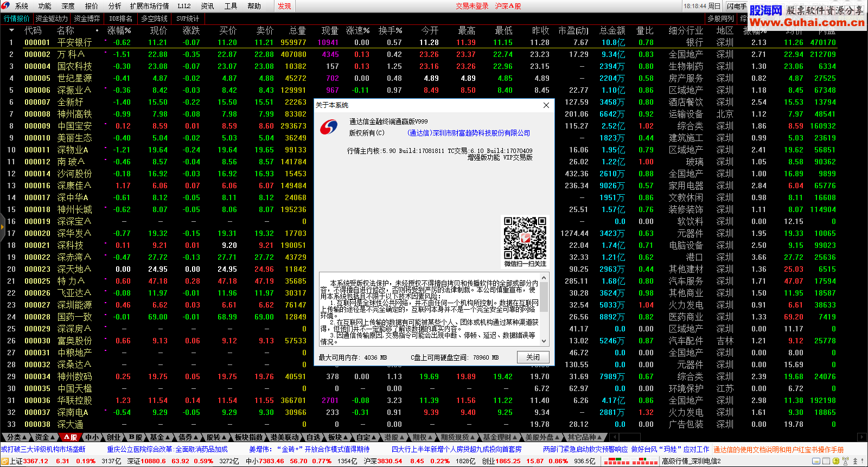Click the right scroll arrow of bottom tabs
The height and width of the screenshot is (467, 868).
click(x=861, y=437)
